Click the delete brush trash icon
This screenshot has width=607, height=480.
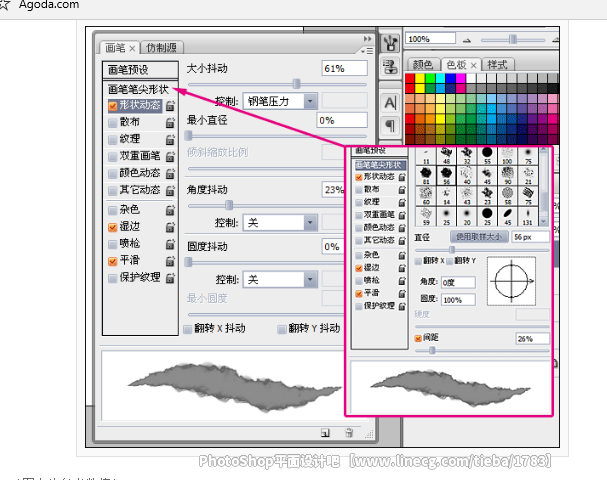point(349,432)
